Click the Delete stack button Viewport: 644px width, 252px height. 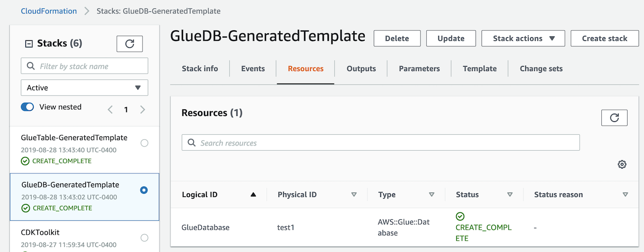pyautogui.click(x=397, y=38)
